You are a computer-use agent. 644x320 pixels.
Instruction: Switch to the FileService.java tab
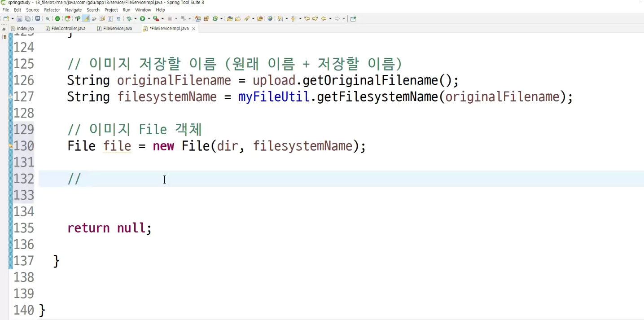pyautogui.click(x=115, y=29)
